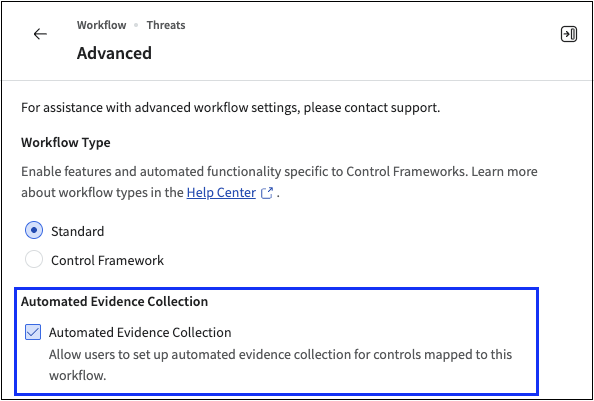The height and width of the screenshot is (401, 594).
Task: Click the Workflow Type section heading
Action: pyautogui.click(x=66, y=143)
